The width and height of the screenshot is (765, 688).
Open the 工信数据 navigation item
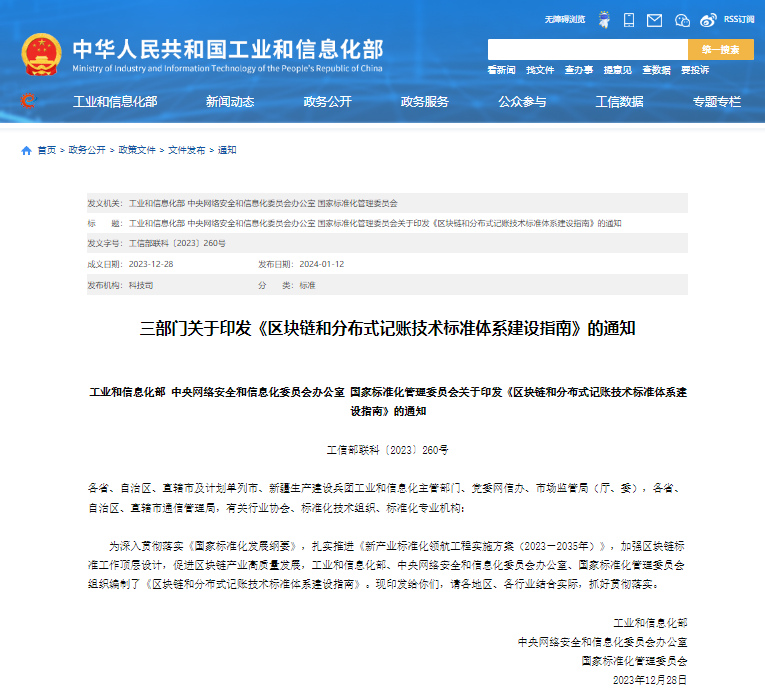[619, 101]
